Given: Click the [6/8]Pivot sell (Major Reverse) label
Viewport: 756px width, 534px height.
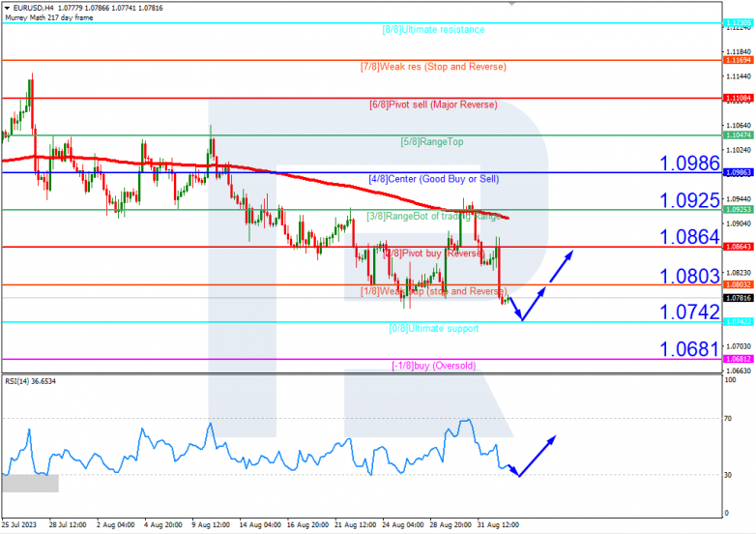Looking at the screenshot, I should (433, 104).
